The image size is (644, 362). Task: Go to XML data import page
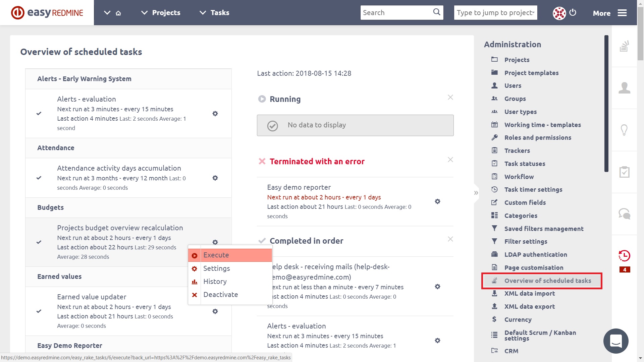529,293
